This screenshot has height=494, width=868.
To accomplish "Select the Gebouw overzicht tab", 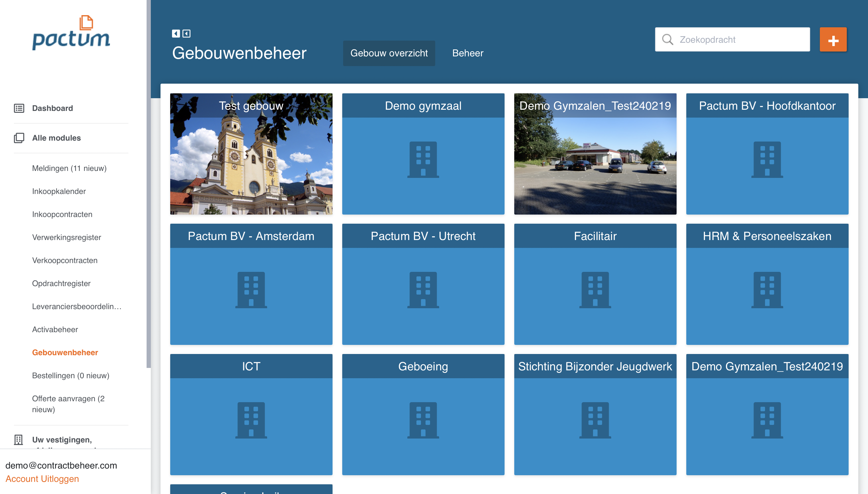I will click(x=389, y=53).
